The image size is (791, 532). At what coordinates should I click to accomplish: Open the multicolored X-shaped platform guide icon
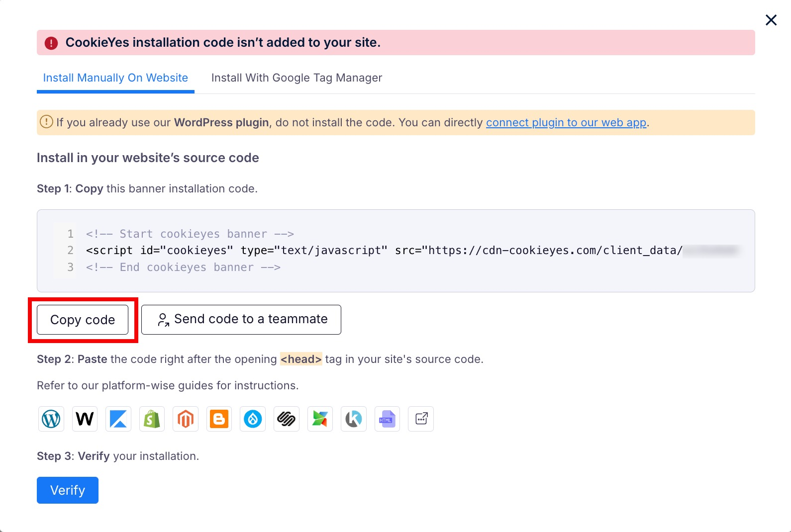(x=320, y=419)
